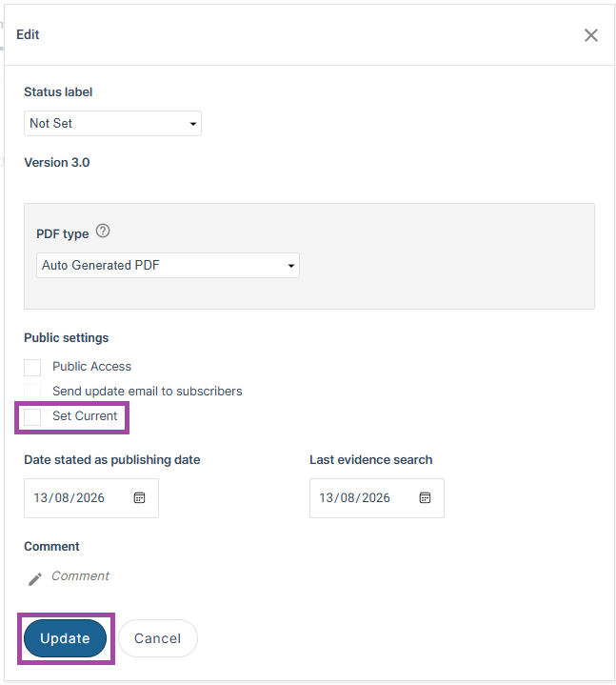Click the Send update email label text
This screenshot has height=685, width=616.
(148, 391)
